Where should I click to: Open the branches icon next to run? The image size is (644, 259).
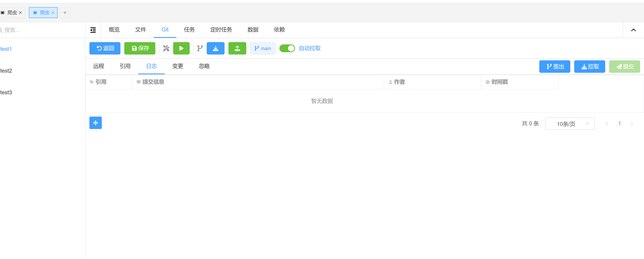pyautogui.click(x=200, y=48)
